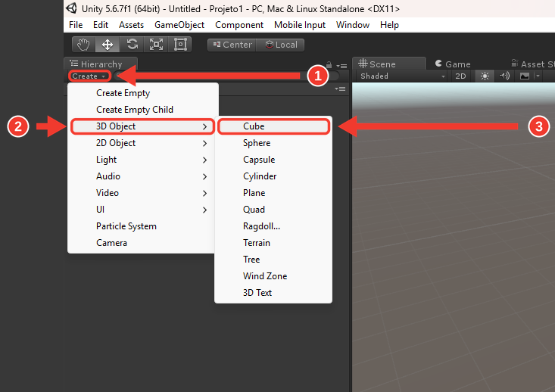Image resolution: width=555 pixels, height=392 pixels.
Task: Open the GameObject menu
Action: (179, 25)
